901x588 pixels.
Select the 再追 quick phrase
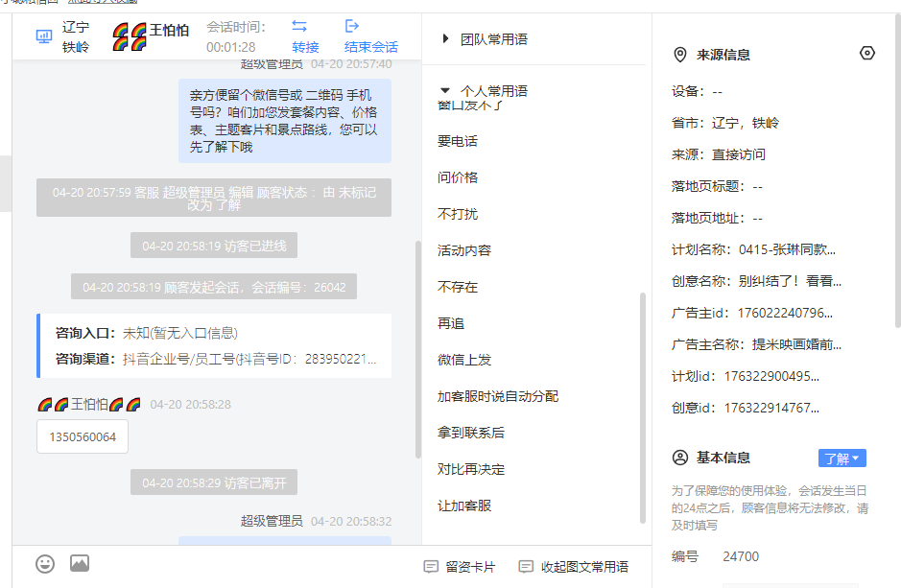click(451, 323)
